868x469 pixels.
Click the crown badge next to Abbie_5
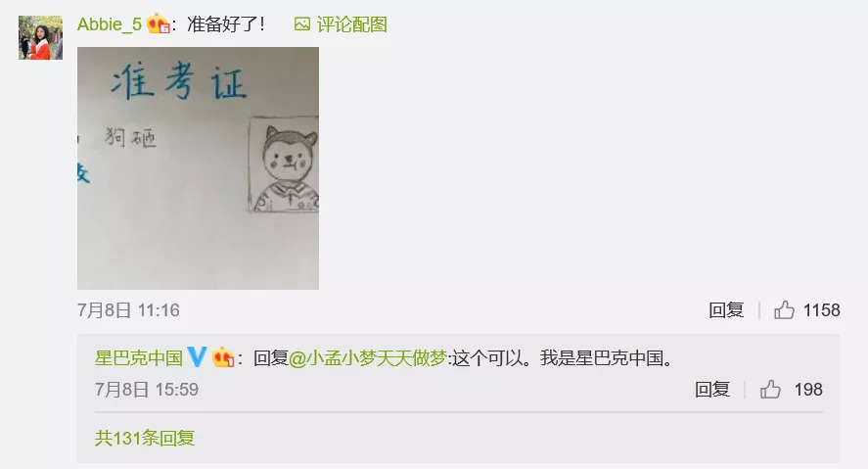click(159, 23)
